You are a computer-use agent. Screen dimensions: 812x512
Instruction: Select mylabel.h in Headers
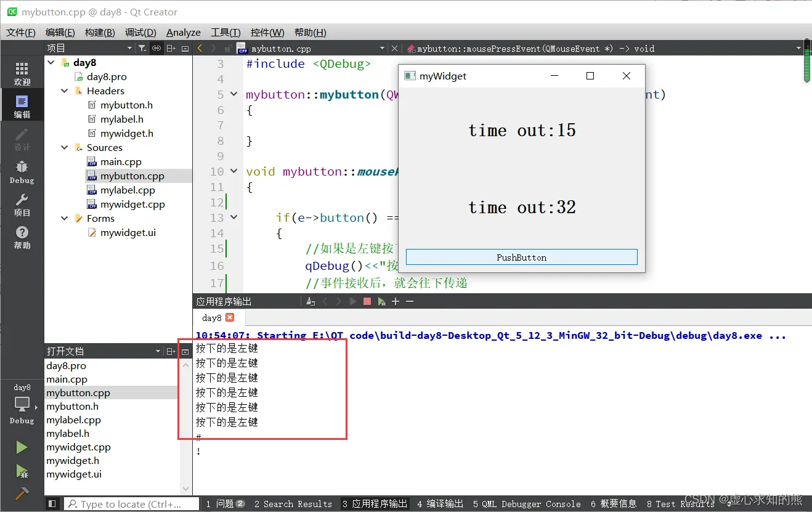pyautogui.click(x=122, y=119)
